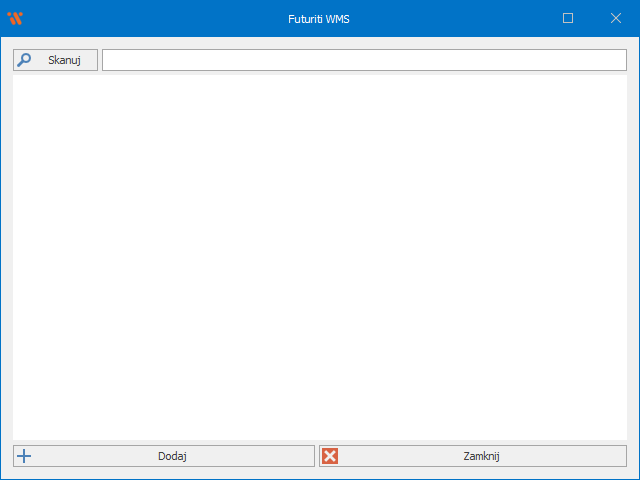
Task: Close the window with the title bar X
Action: point(616,18)
